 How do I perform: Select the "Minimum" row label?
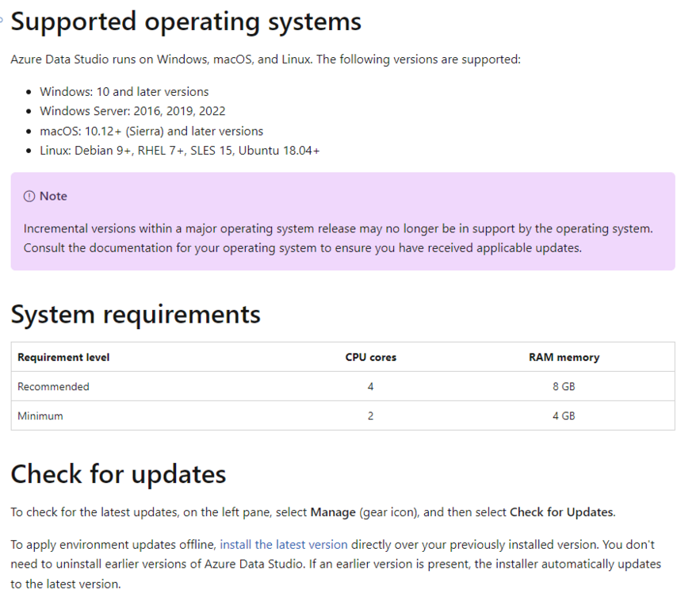click(x=40, y=416)
